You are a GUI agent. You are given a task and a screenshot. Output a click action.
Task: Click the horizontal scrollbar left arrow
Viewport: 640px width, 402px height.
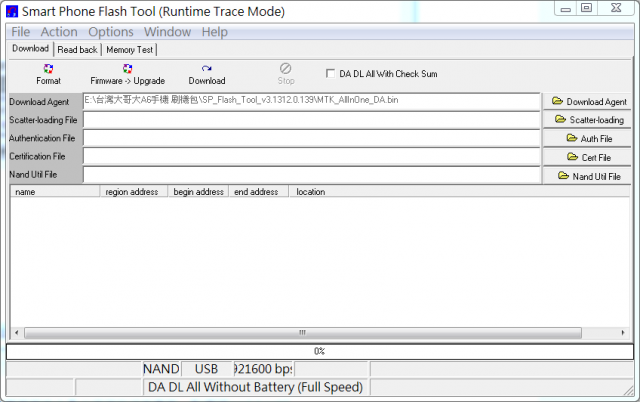point(16,333)
